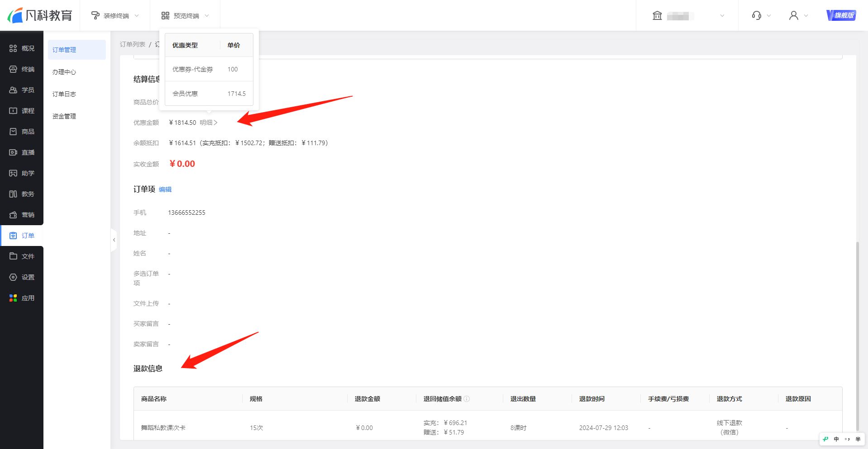The image size is (868, 449).
Task: Click 会员优惠 row in popup
Action: 209,94
